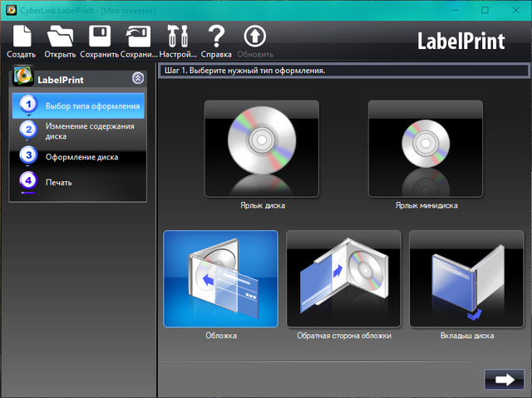532x398 pixels.
Task: Click the Создать new document icon
Action: [21, 37]
